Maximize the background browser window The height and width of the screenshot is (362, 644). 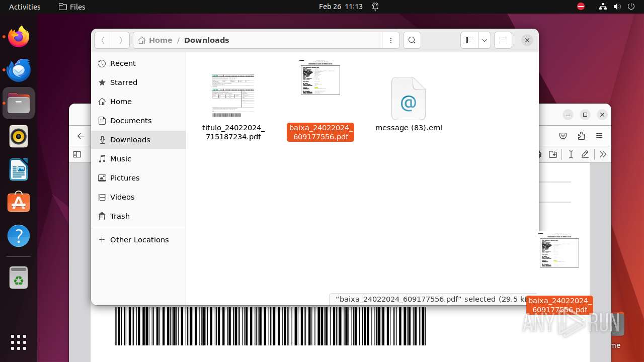585,115
